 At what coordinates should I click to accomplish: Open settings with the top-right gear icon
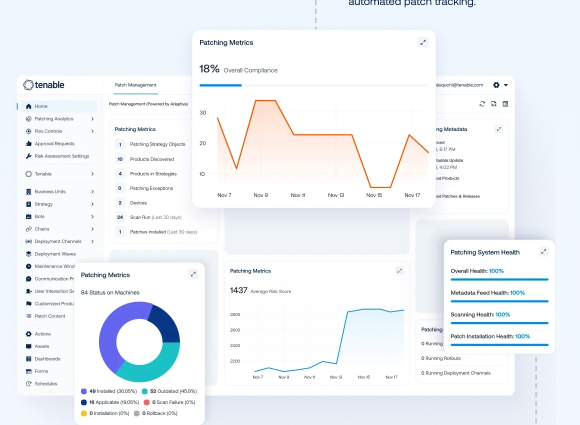point(496,85)
